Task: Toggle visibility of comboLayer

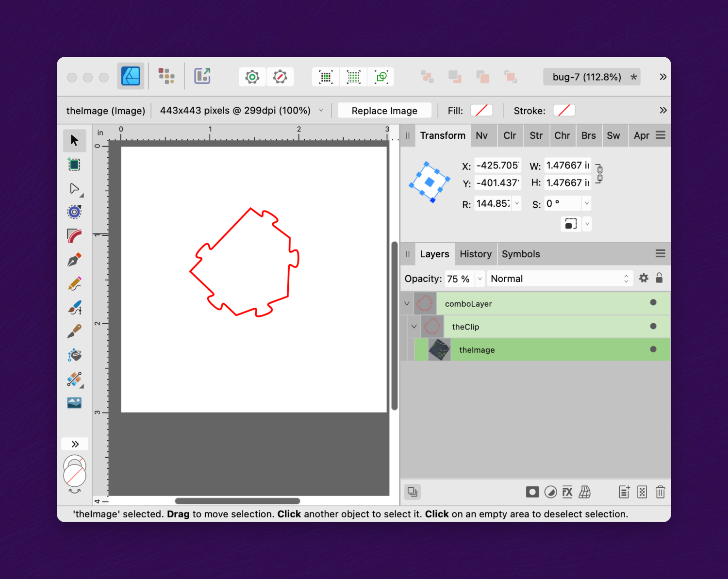Action: 653,303
